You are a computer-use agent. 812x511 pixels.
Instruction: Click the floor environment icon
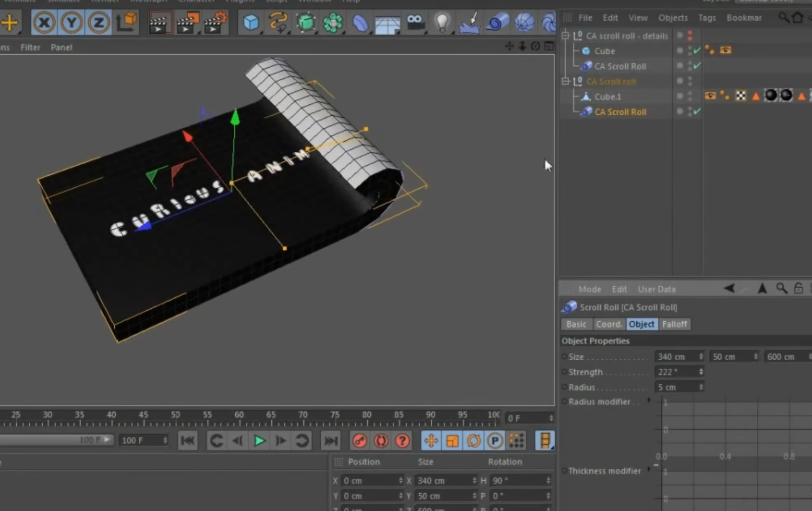coord(388,24)
